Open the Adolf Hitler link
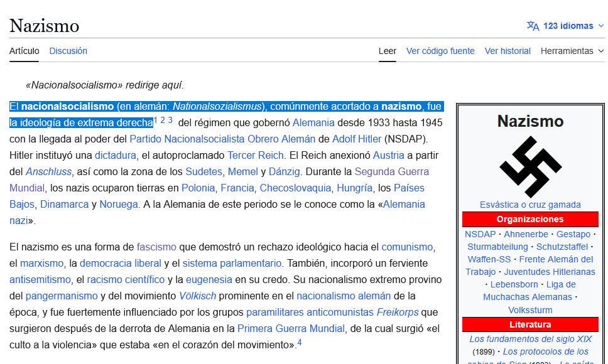Image resolution: width=608 pixels, height=364 pixels. 357,139
